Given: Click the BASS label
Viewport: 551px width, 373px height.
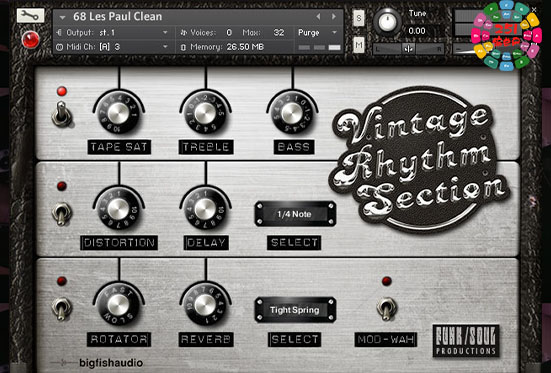Looking at the screenshot, I should pos(294,147).
